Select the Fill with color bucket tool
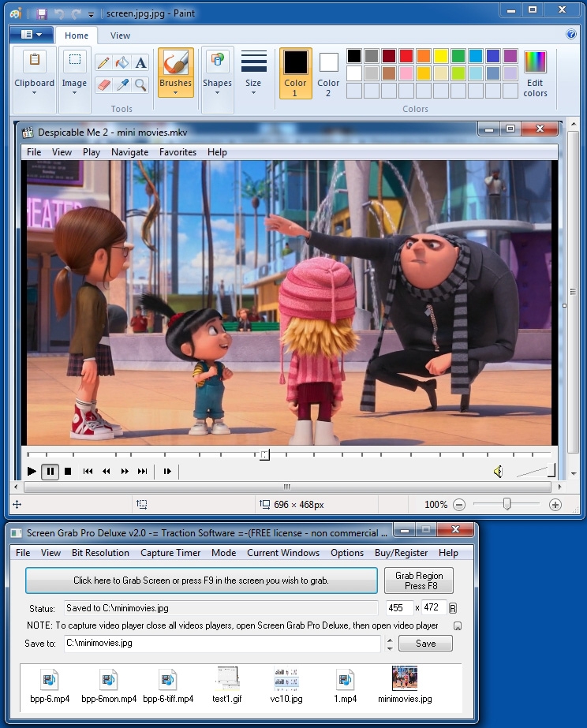Screen dimensions: 587x728 click(122, 62)
